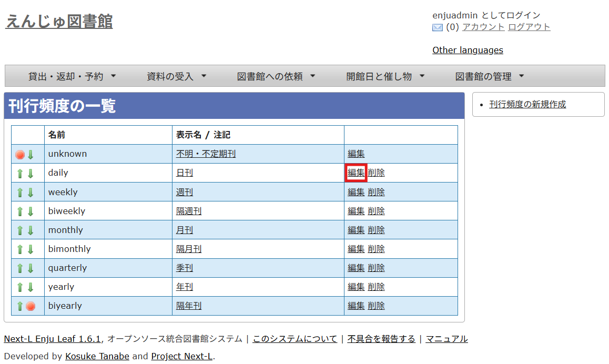Viewport: 609px width, 364px height.
Task: Click 刊行頻度の新規作成 link
Action: tap(527, 104)
